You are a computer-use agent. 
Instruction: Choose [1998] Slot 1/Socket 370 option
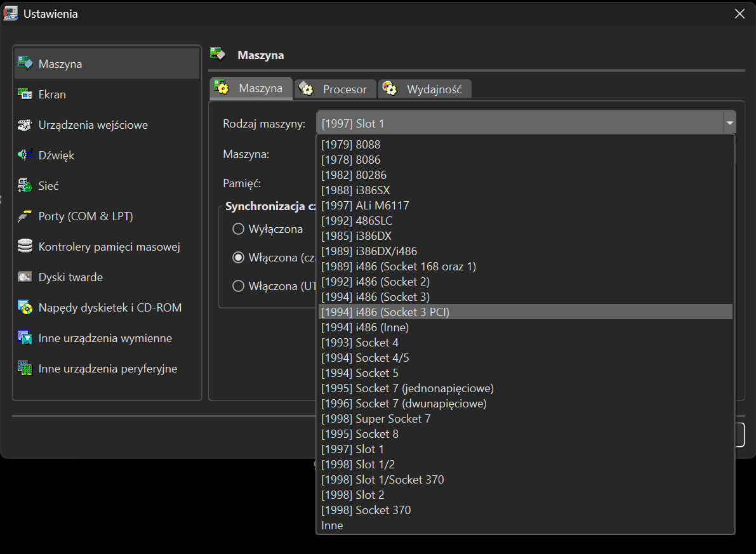click(526, 480)
